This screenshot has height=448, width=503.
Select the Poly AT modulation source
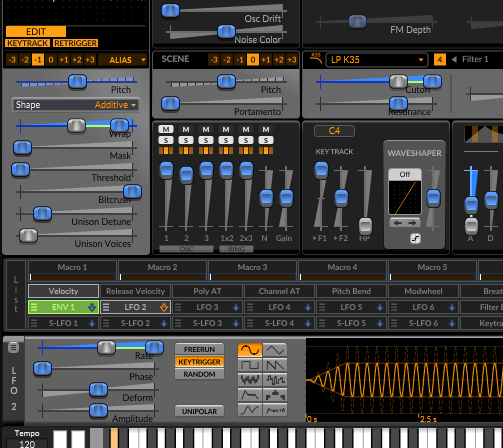coord(207,291)
